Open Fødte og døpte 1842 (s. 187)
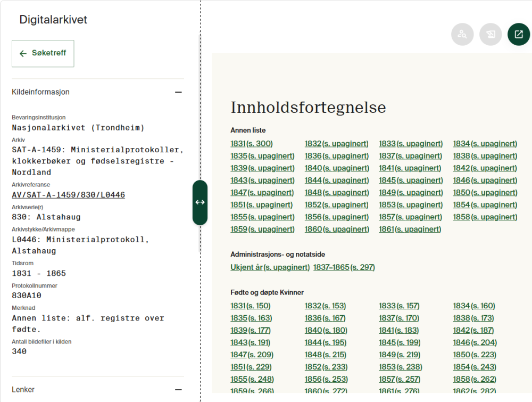 click(473, 330)
